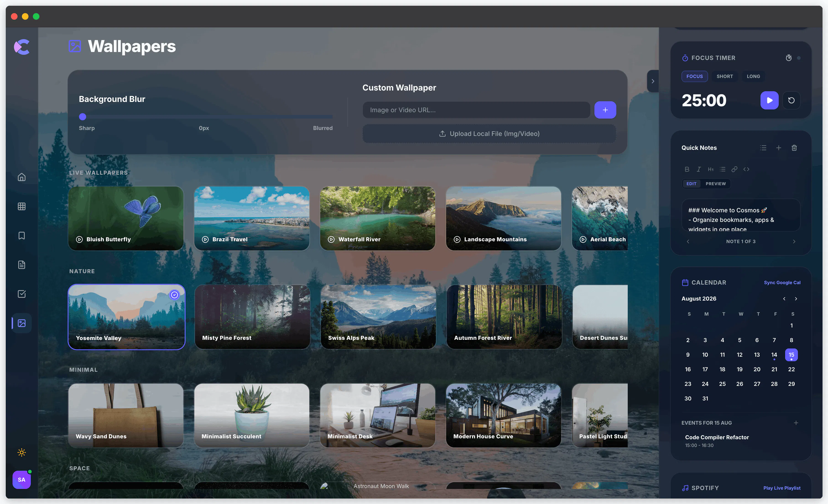828x504 pixels.
Task: Select the SHORT break mode
Action: pyautogui.click(x=725, y=76)
